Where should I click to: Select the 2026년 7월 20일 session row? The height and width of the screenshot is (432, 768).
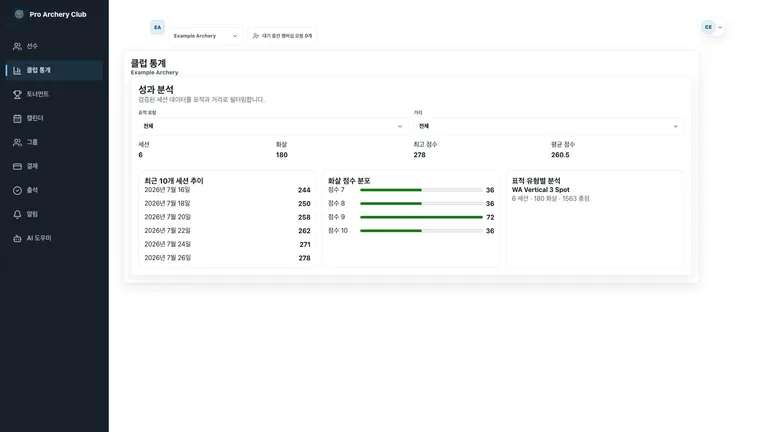[x=227, y=217]
